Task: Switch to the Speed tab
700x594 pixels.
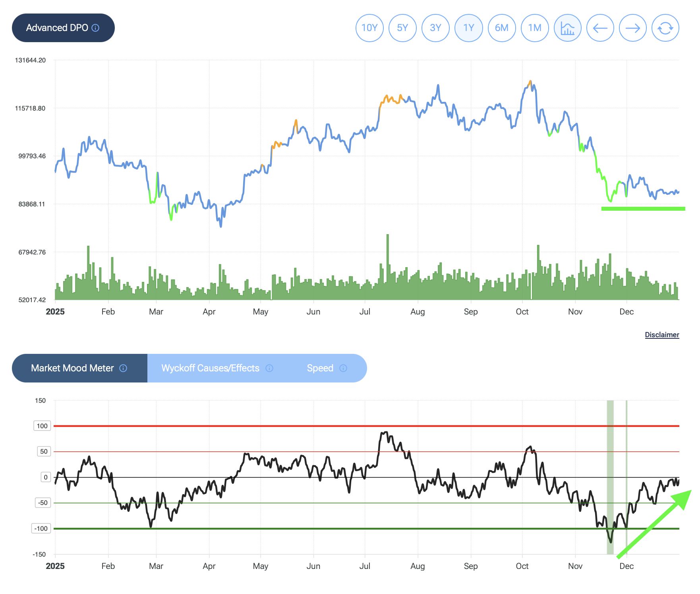Action: coord(320,368)
